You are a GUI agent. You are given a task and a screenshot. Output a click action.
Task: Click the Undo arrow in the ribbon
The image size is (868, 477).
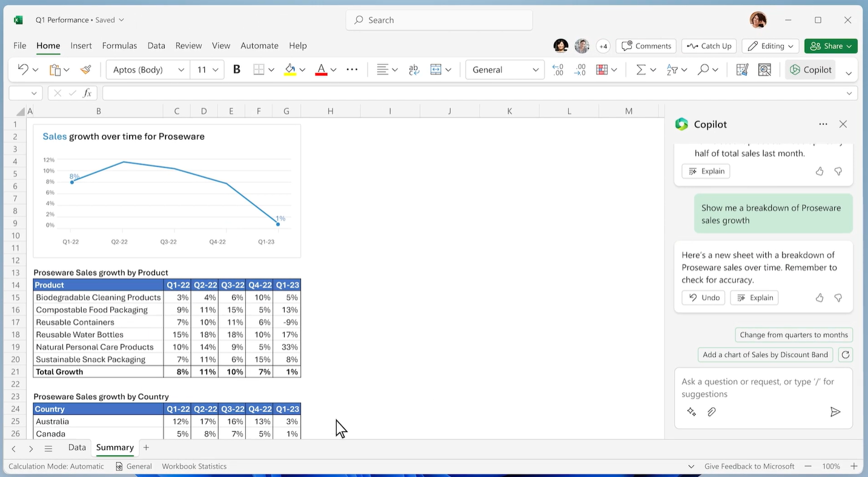point(23,70)
